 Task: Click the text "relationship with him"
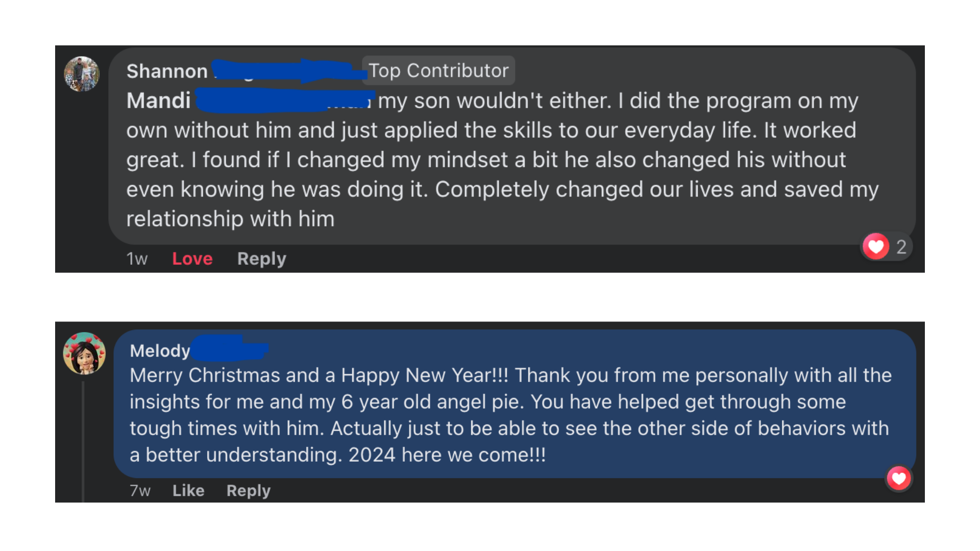coord(230,219)
